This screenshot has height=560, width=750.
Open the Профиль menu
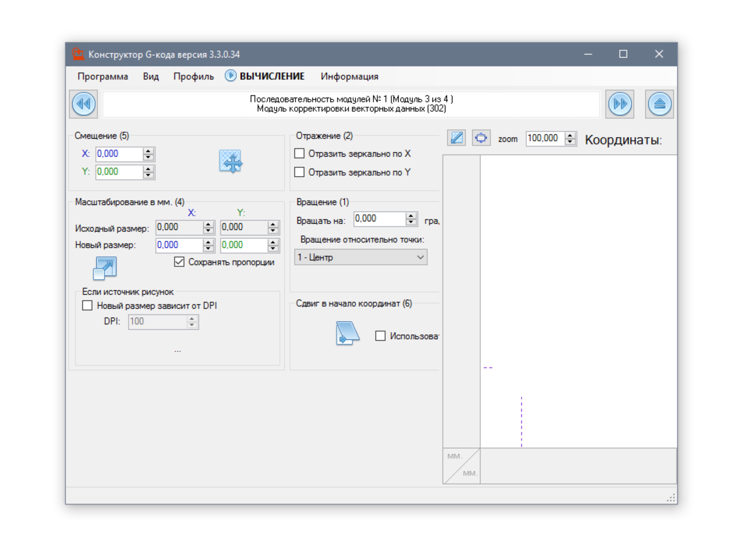[x=193, y=76]
